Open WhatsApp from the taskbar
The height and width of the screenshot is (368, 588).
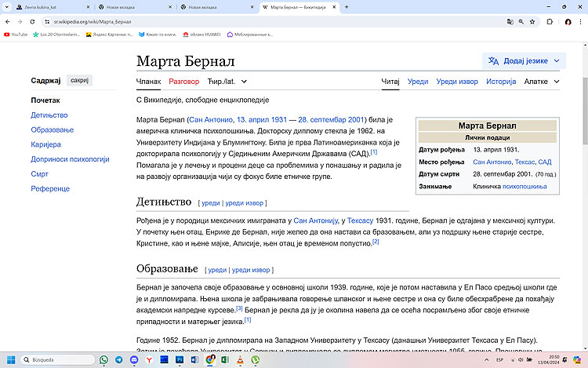(103, 359)
